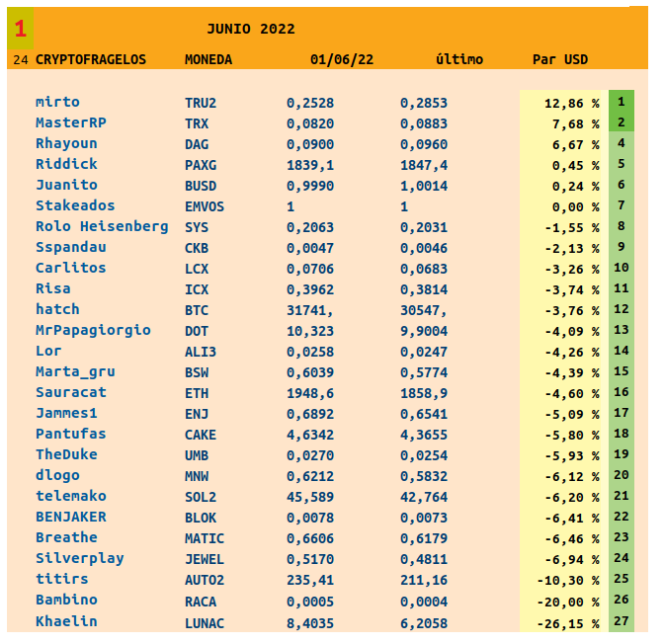Click the -26,15 % loss value
Screen dimensions: 664x644
tap(571, 622)
